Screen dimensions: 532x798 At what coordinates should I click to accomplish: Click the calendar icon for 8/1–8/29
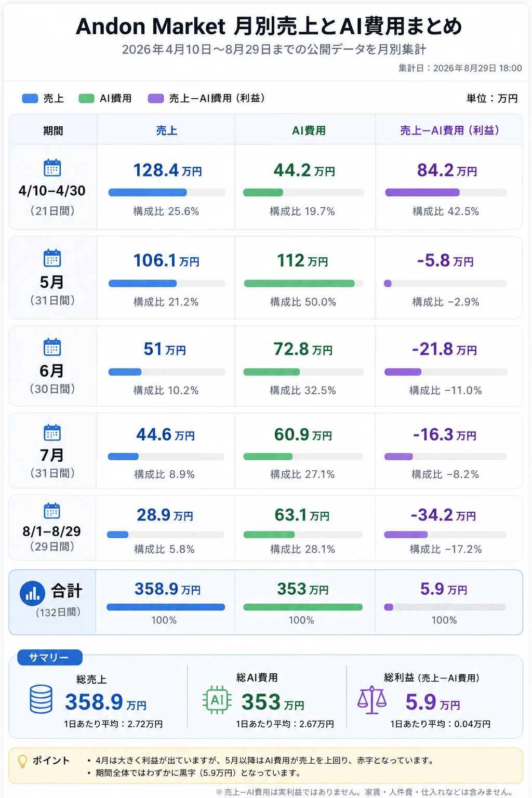52,511
